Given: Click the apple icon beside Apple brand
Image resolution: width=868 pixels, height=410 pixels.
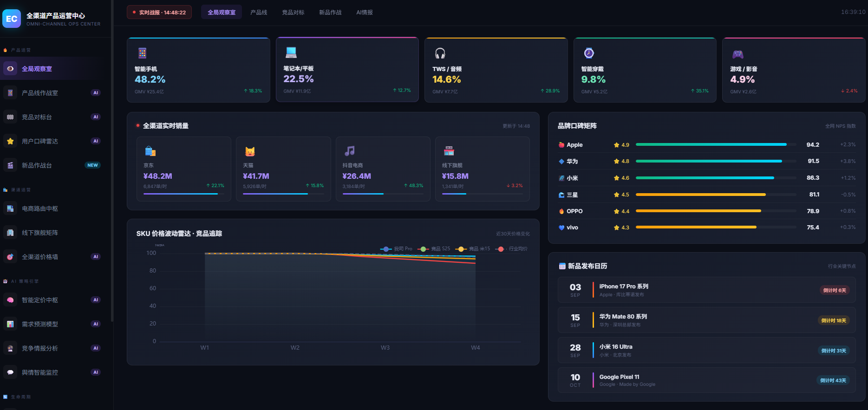Looking at the screenshot, I should 561,145.
